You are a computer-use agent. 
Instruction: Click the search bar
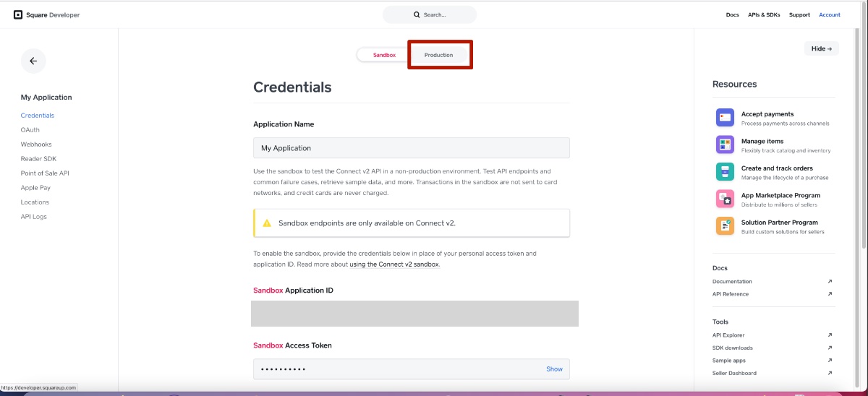coord(430,14)
